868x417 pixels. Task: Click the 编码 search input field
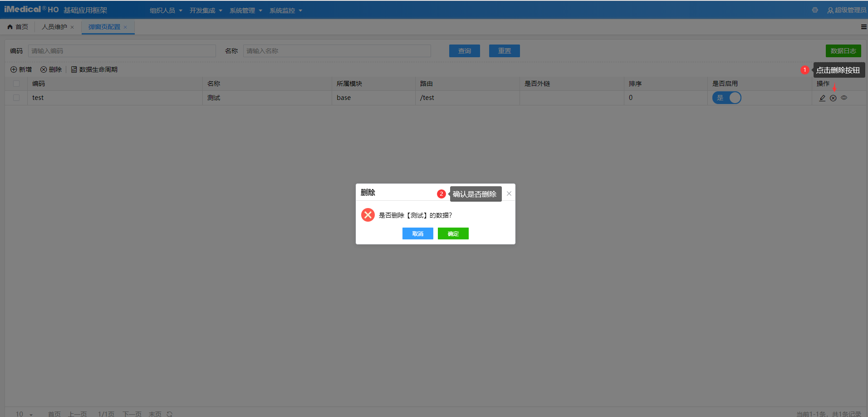122,51
